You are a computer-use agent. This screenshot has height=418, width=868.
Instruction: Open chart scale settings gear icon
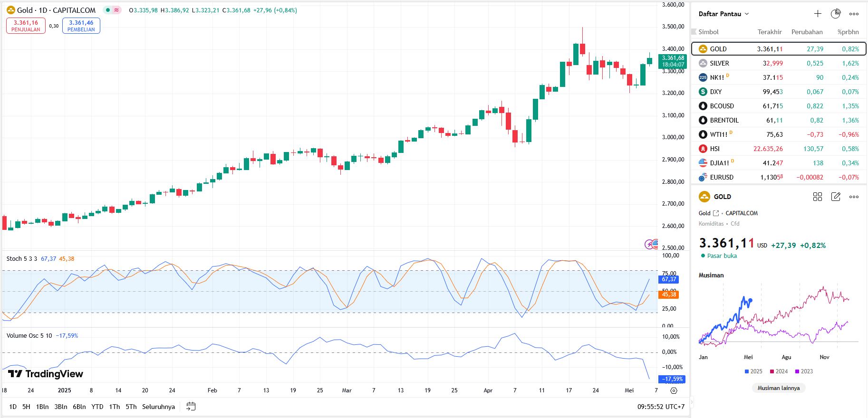673,390
